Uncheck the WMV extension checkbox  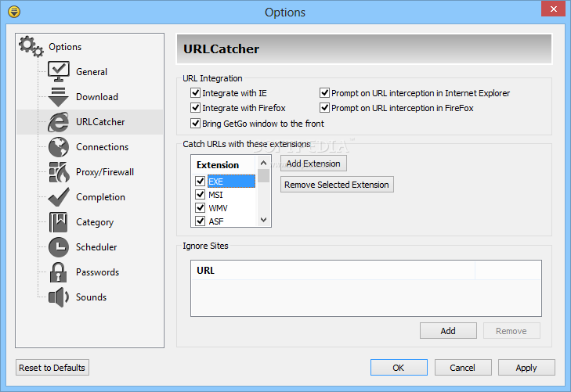tap(200, 208)
